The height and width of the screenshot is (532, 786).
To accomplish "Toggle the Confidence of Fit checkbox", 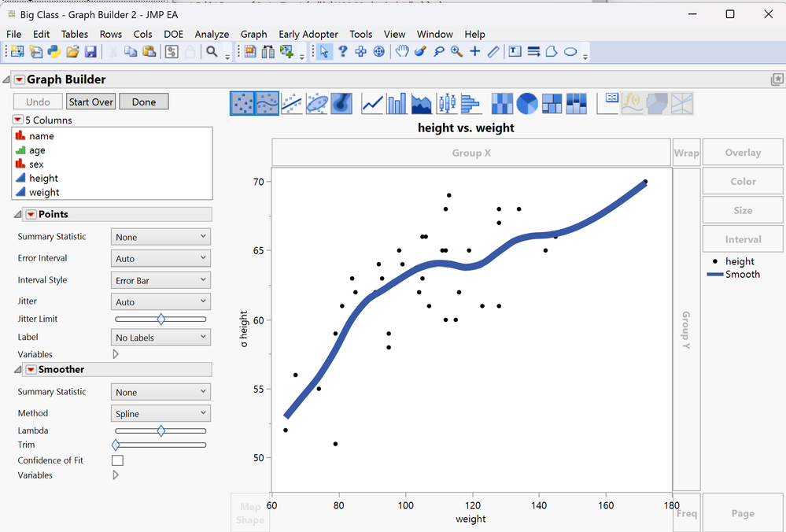I will pyautogui.click(x=117, y=460).
